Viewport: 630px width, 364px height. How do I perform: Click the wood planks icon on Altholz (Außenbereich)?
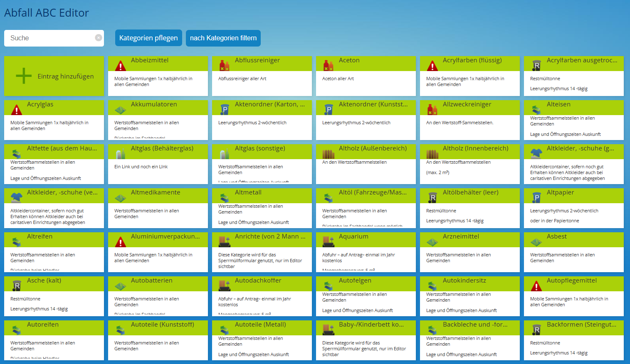coord(328,154)
